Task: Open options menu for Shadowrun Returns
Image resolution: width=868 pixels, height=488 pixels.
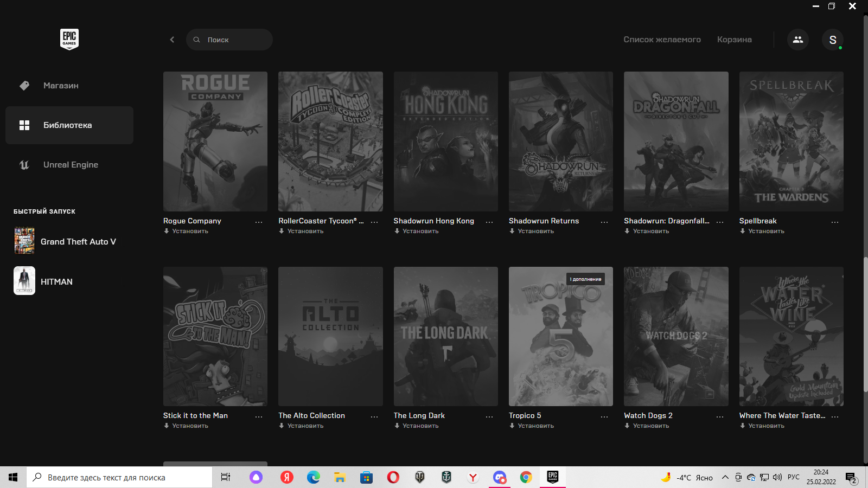Action: click(x=604, y=222)
